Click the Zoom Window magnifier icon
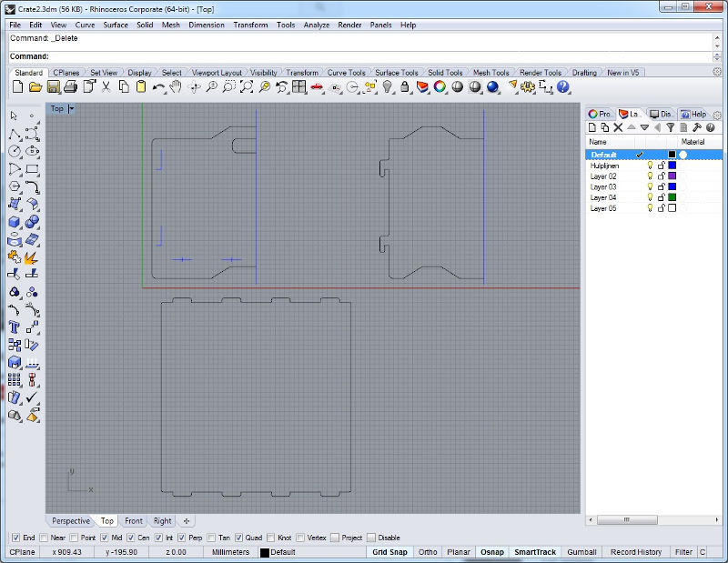This screenshot has width=728, height=563. [x=229, y=86]
